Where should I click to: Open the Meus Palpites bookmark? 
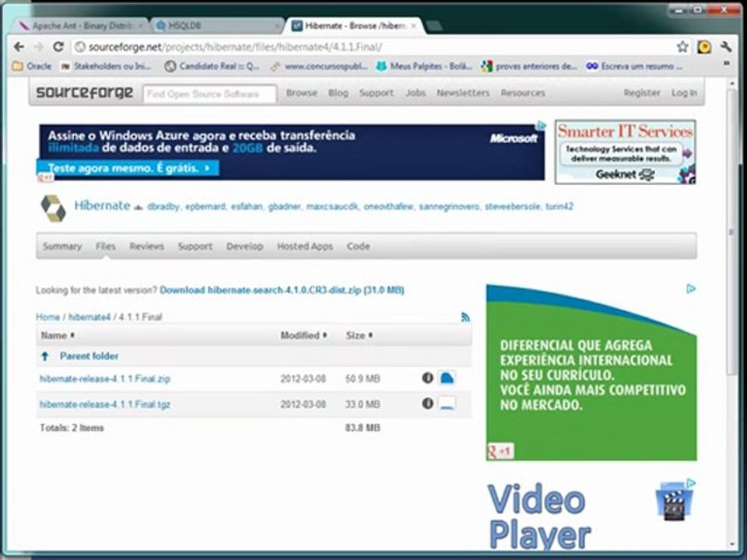tap(424, 66)
